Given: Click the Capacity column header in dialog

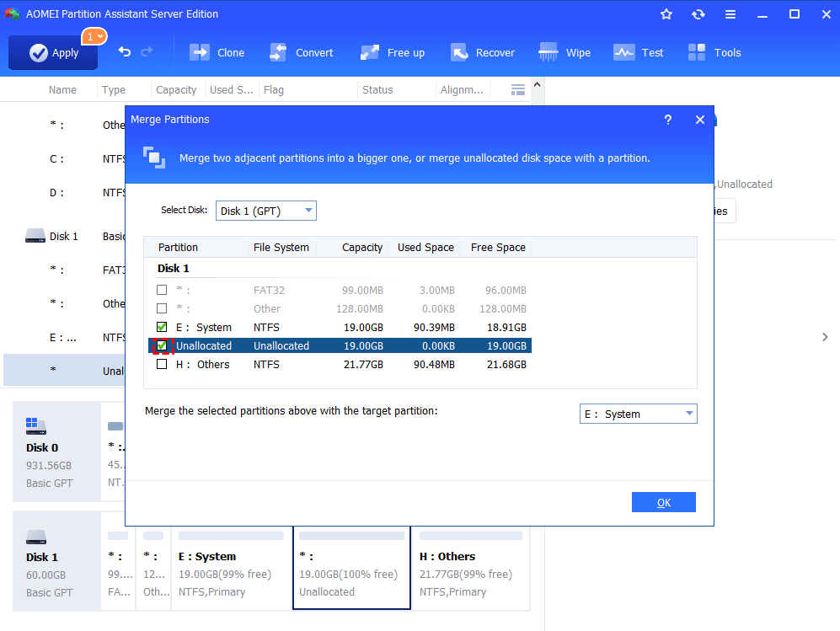Looking at the screenshot, I should coord(362,248).
